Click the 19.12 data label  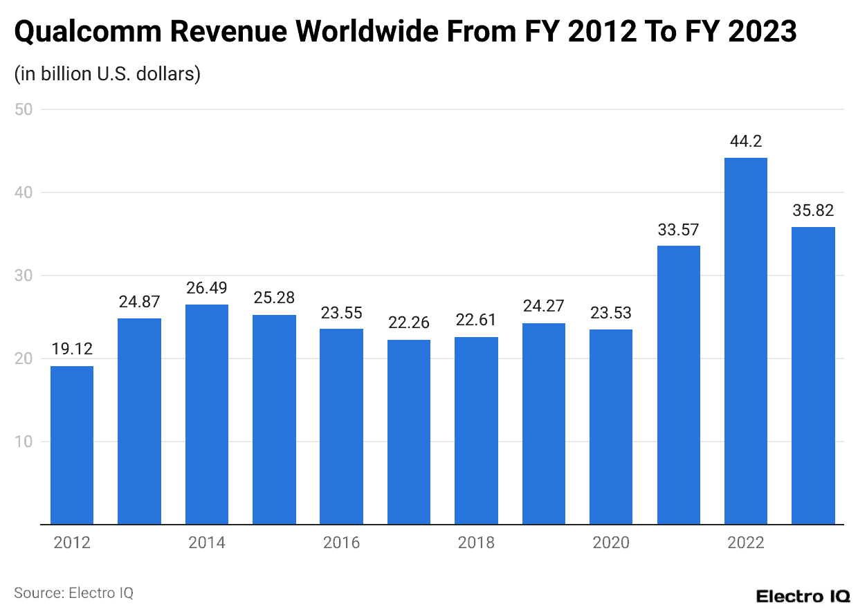pyautogui.click(x=71, y=349)
